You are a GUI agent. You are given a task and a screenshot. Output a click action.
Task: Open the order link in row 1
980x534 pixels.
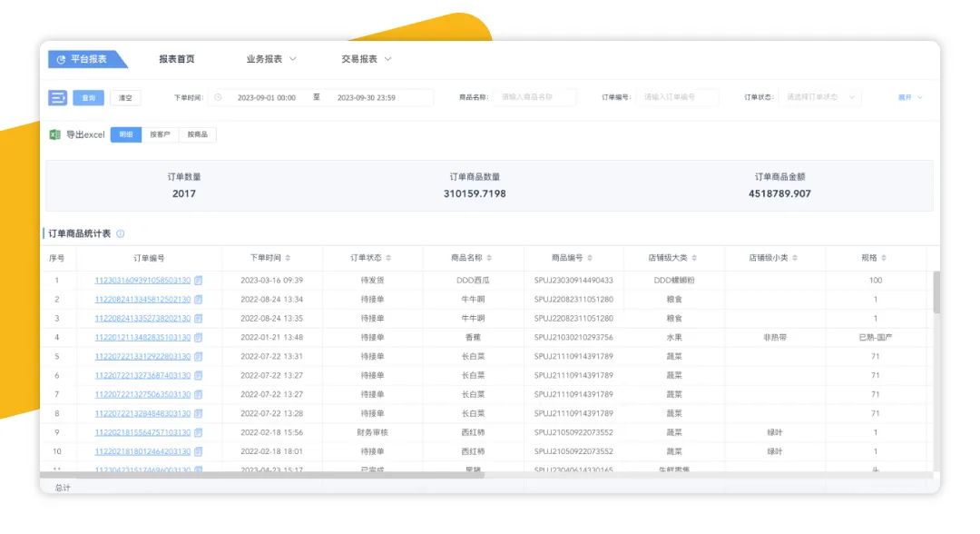coord(142,281)
